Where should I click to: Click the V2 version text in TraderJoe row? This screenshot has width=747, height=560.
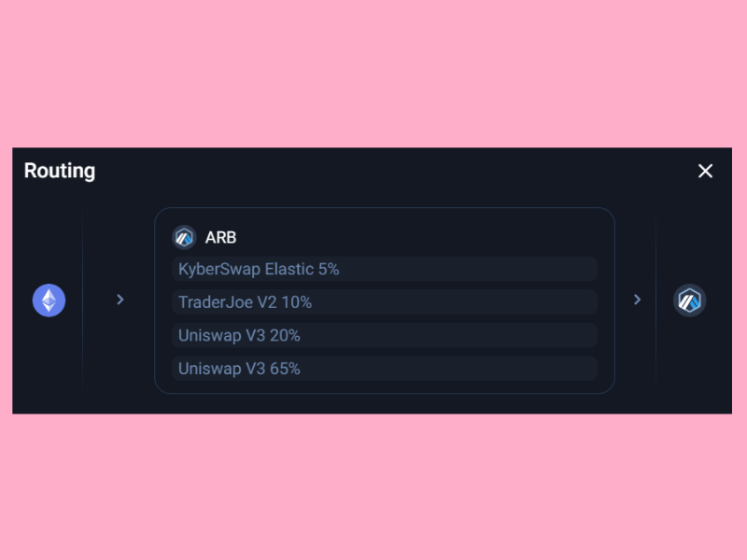point(265,302)
